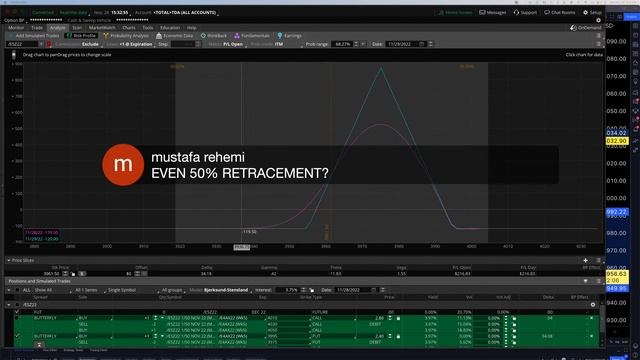This screenshot has height=360, width=640.
Task: Add a price slice with plus icon
Action: pos(585,260)
